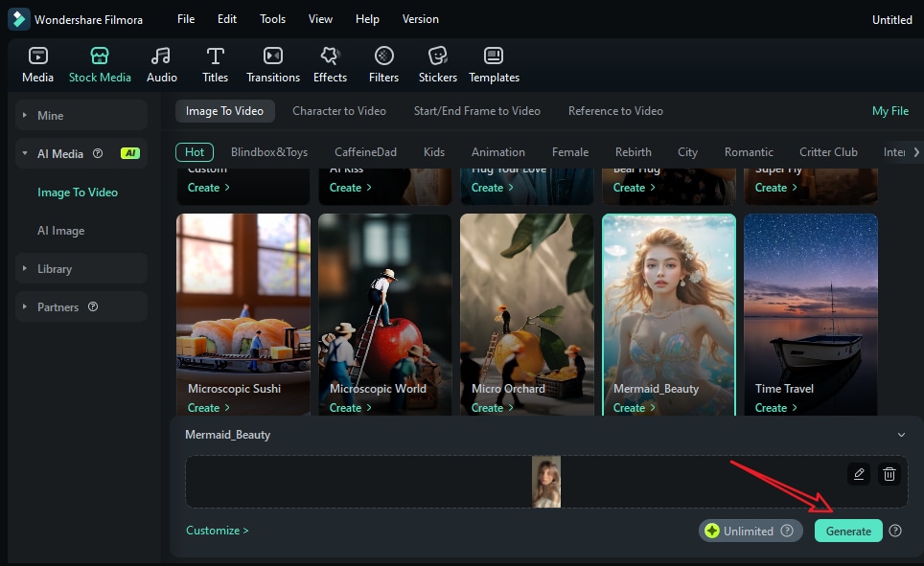Collapse the Mermaid_Beauty panel chevron
Image resolution: width=924 pixels, height=566 pixels.
coord(901,435)
